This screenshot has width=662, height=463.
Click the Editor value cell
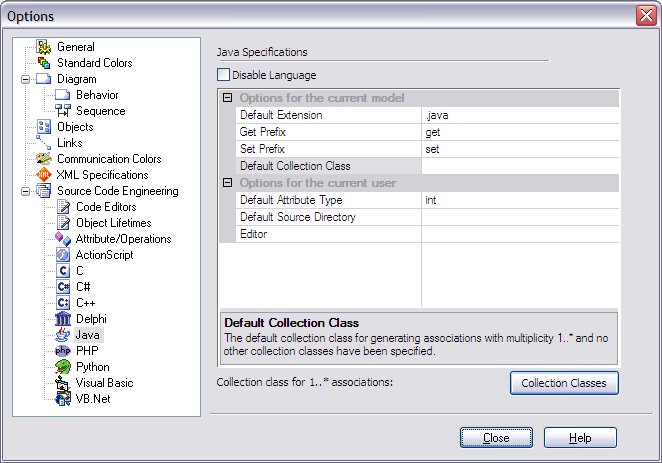pyautogui.click(x=520, y=234)
